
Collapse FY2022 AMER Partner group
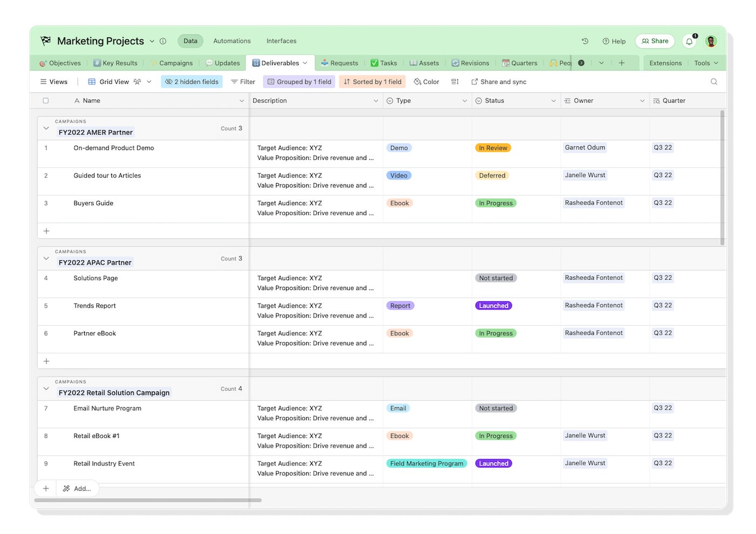coord(46,128)
